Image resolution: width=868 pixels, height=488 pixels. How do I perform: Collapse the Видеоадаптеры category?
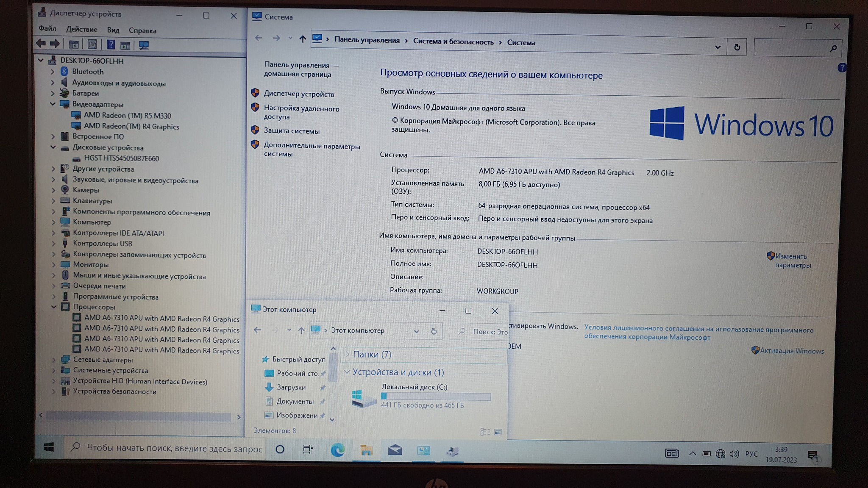(x=53, y=104)
